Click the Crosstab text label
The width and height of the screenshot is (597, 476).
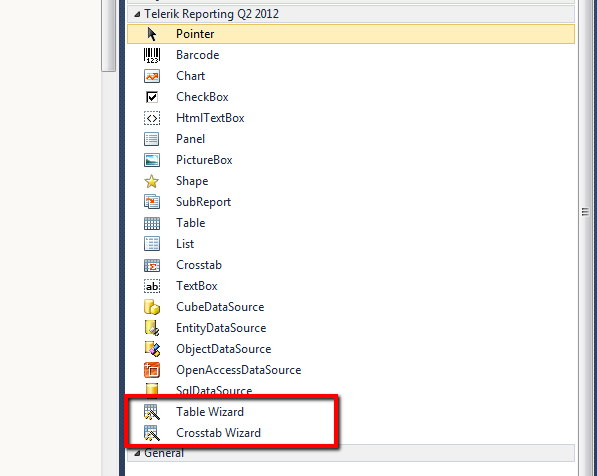(x=199, y=265)
